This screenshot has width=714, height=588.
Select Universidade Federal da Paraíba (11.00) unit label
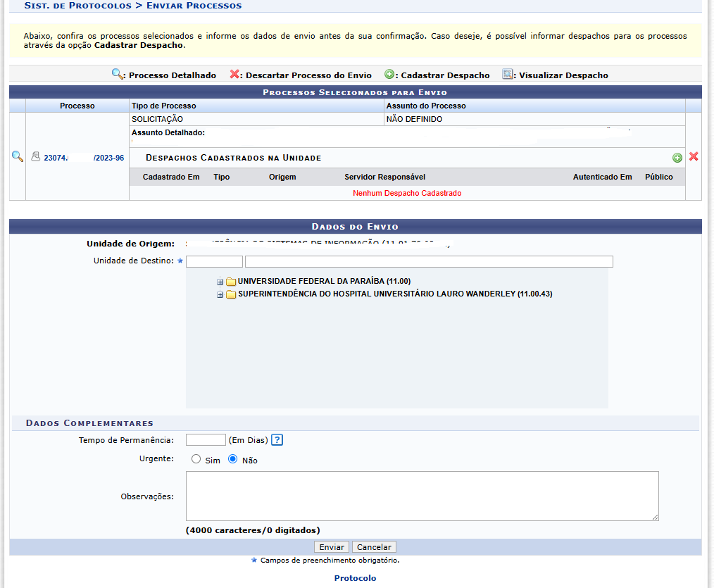click(x=324, y=281)
